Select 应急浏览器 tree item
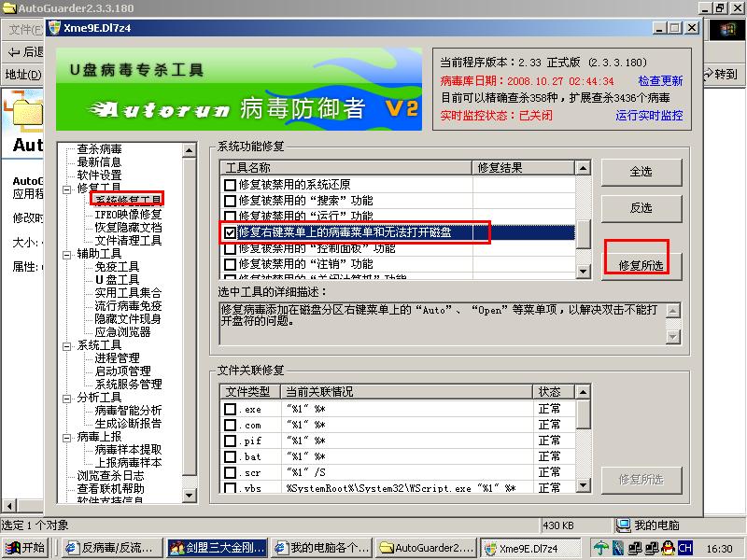This screenshot has height=560, width=747. (122, 331)
